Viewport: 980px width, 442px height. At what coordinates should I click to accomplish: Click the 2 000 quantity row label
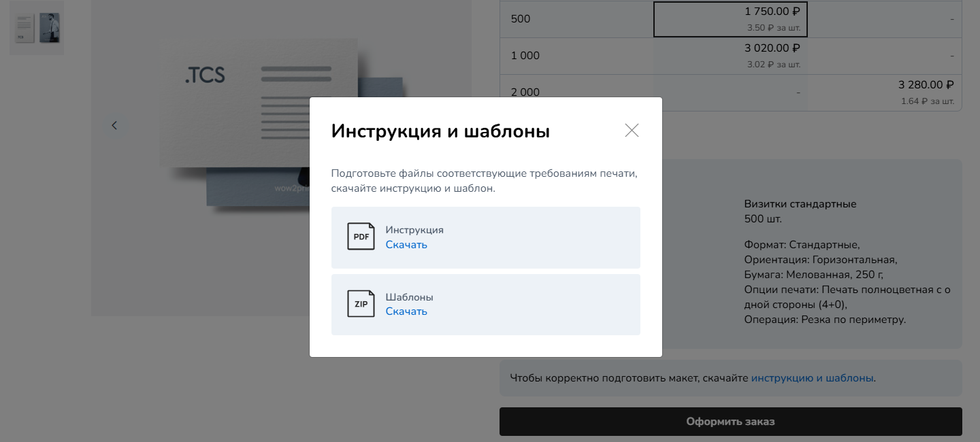525,92
